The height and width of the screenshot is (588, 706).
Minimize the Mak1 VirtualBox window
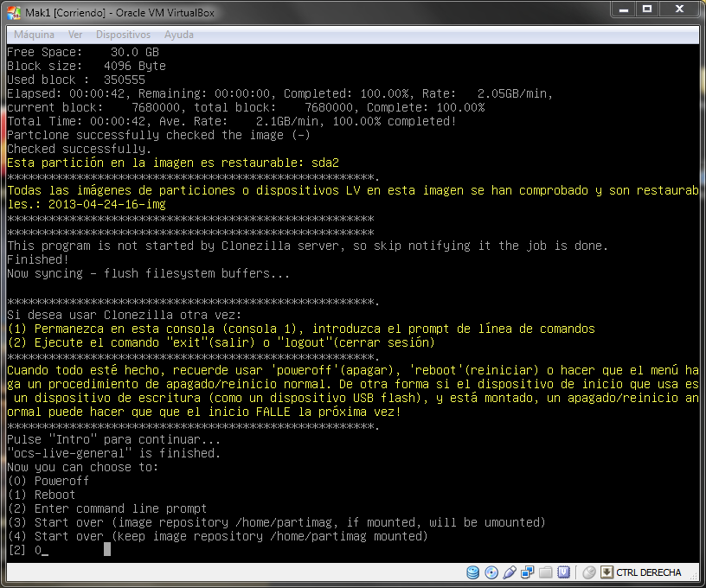point(624,9)
